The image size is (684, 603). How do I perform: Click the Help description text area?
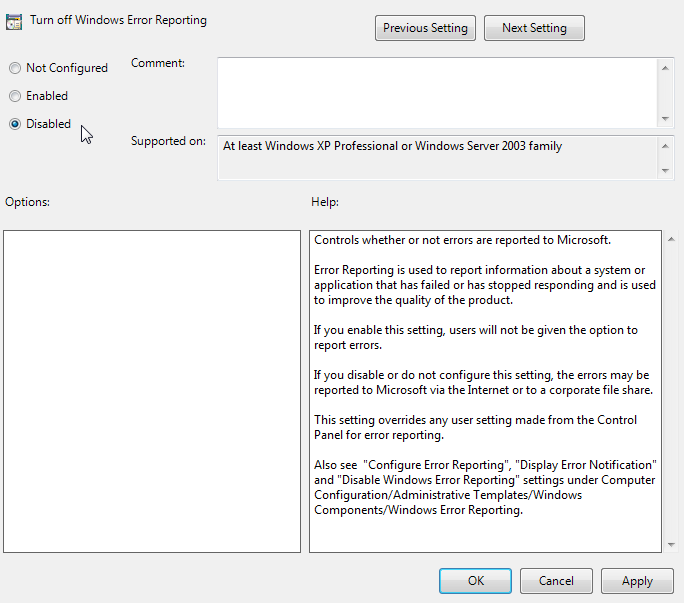coord(486,391)
